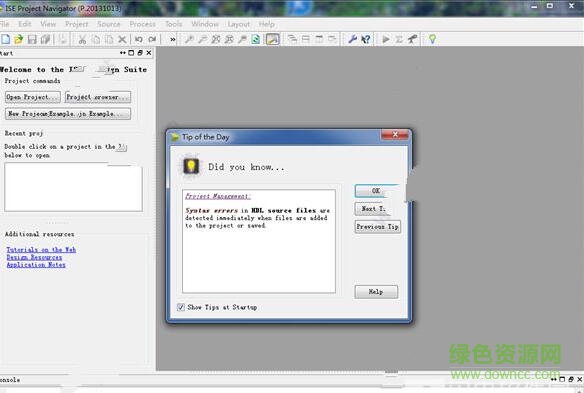Click the Run process play icon
Screen dimensions: 584x393
coord(386,39)
